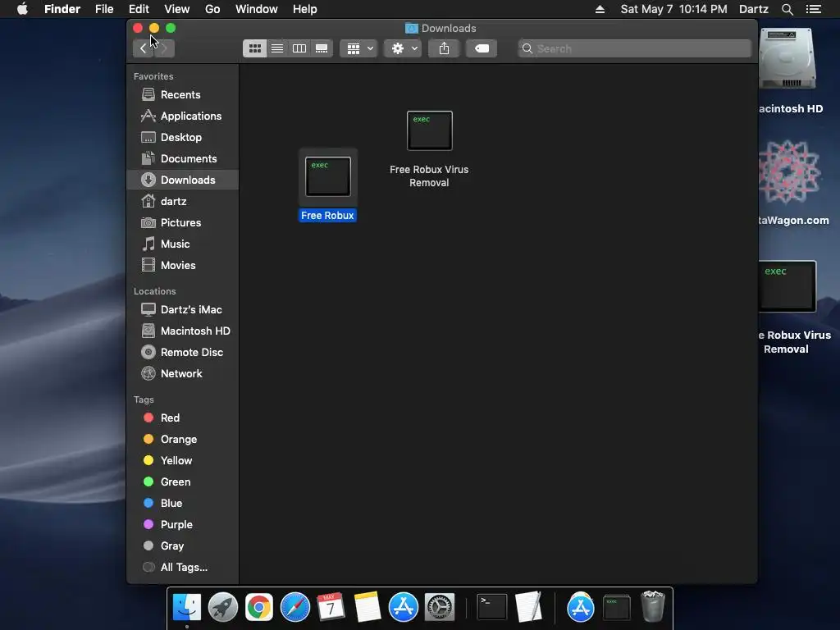
Task: Open the Finder menu
Action: point(62,9)
